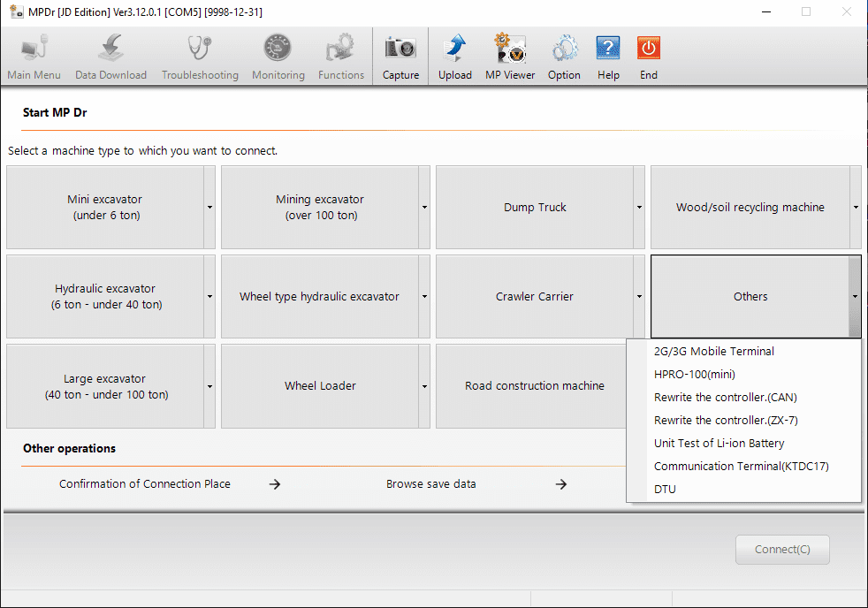Viewport: 868px width, 608px height.
Task: Click the Mining excavator machine type button
Action: 319,208
